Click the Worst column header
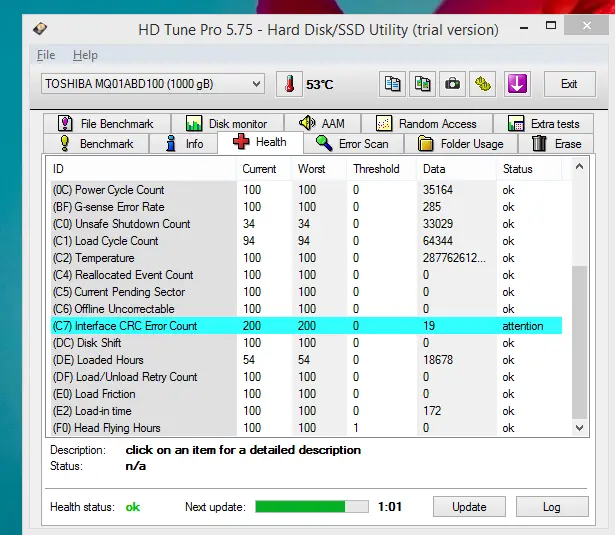Image resolution: width=615 pixels, height=535 pixels. pos(319,169)
